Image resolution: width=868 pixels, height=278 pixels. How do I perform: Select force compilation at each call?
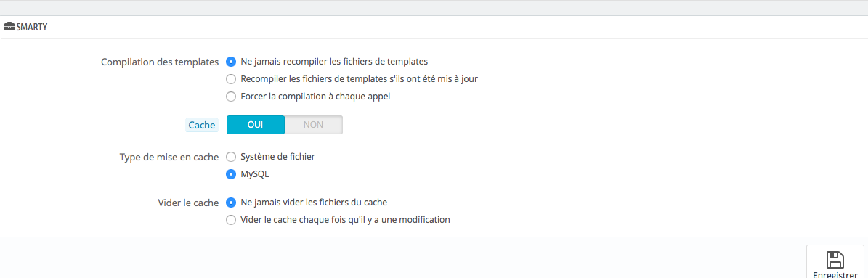[232, 96]
